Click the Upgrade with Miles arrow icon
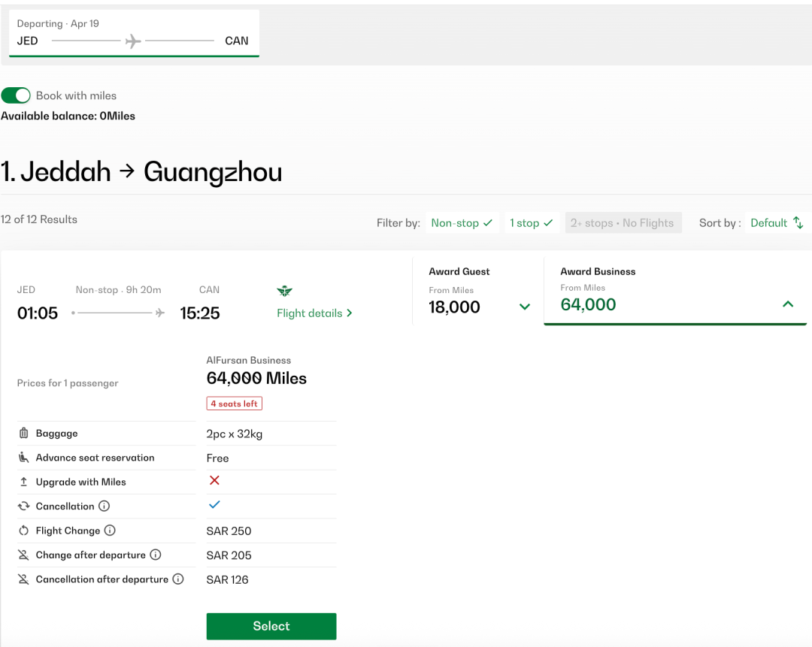Viewport: 812px width, 647px height. [x=24, y=482]
